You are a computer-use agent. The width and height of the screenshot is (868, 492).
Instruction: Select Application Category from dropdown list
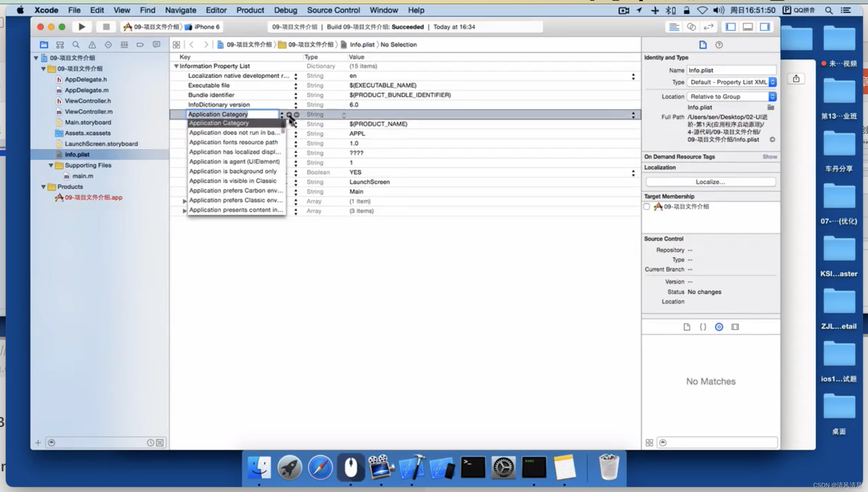(x=233, y=122)
